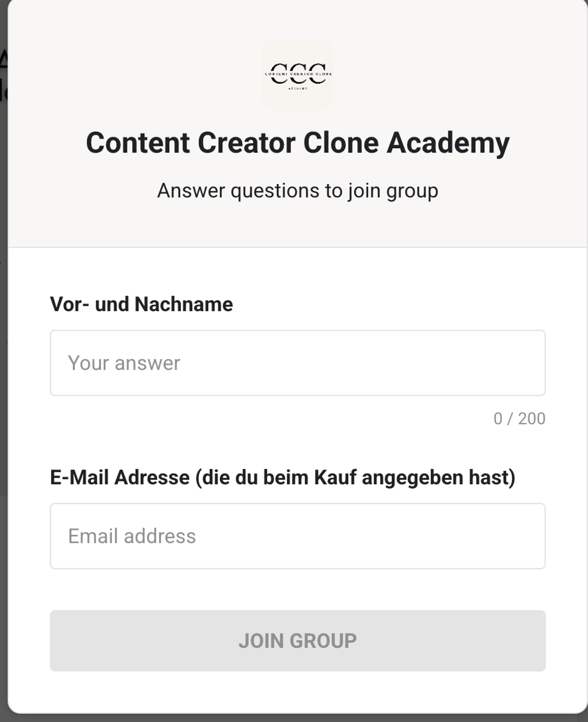Click the word 'Nachname' in the first label
Viewport: 588px width, 722px height.
(184, 304)
